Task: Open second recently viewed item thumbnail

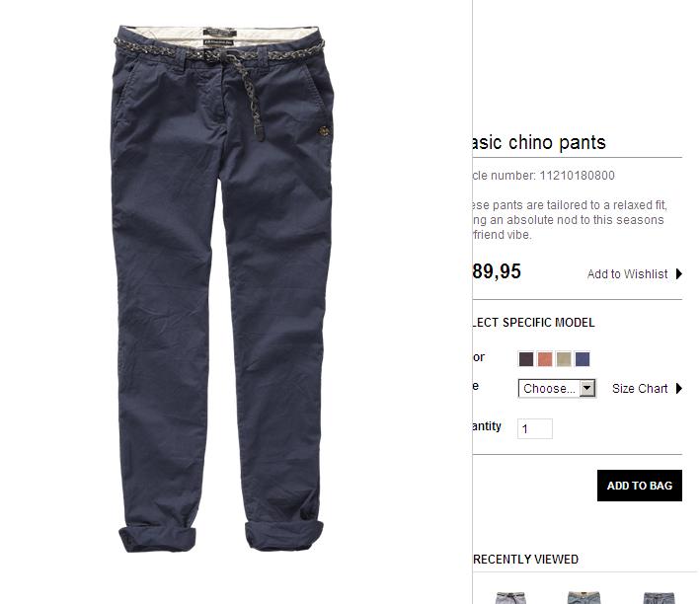Action: pos(583,598)
